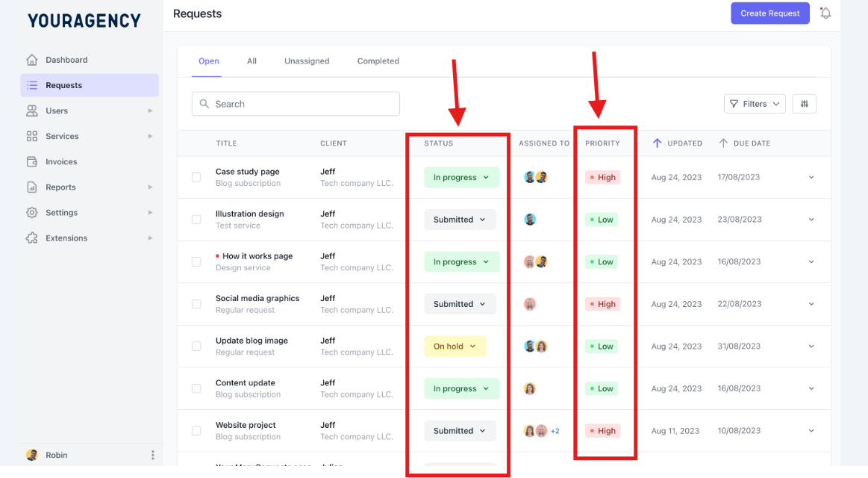Open Robin's three-dot menu
This screenshot has height=478, width=868.
[x=153, y=455]
